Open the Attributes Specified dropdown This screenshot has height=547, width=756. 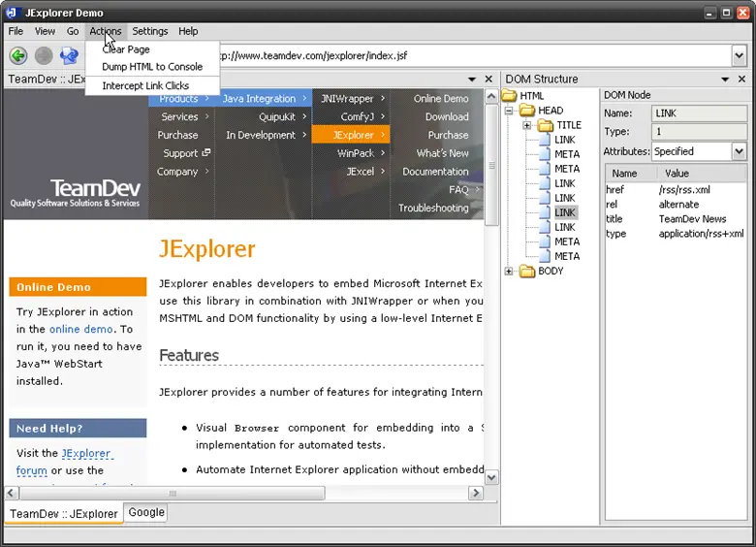pyautogui.click(x=740, y=151)
